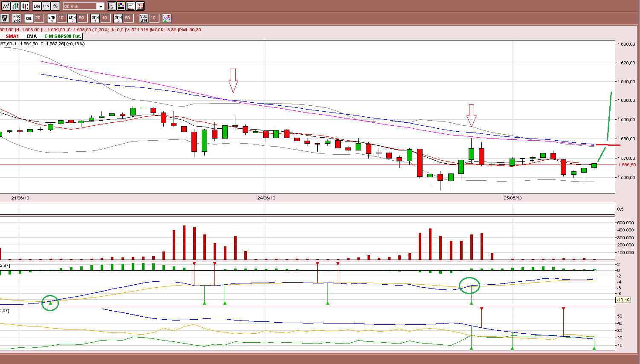
Task: Click the DMI: 60,39 header value
Action: coord(190,30)
